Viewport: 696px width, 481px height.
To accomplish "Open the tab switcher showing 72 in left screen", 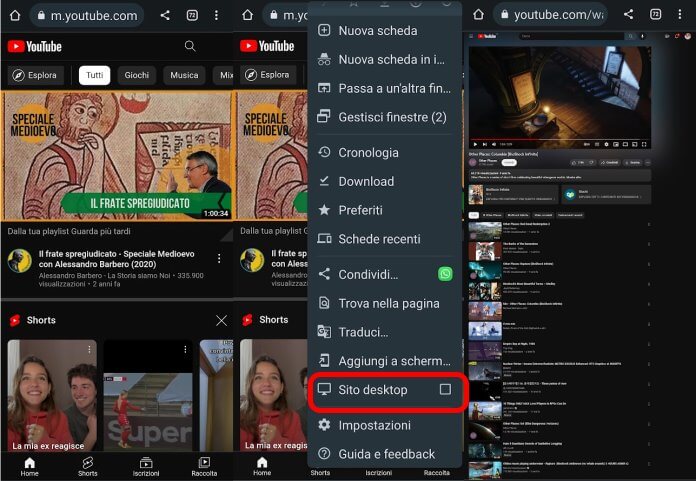I will [x=192, y=16].
